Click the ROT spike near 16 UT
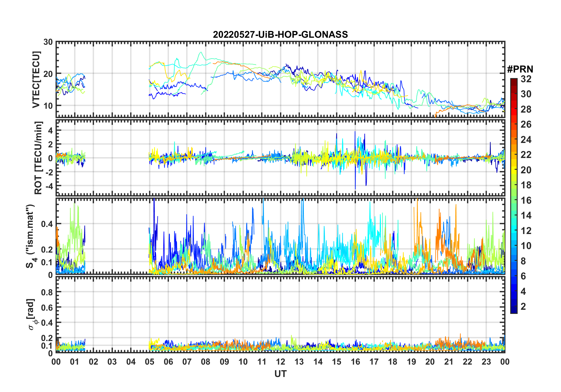Viewport: 561px width, 392px height. (355, 159)
